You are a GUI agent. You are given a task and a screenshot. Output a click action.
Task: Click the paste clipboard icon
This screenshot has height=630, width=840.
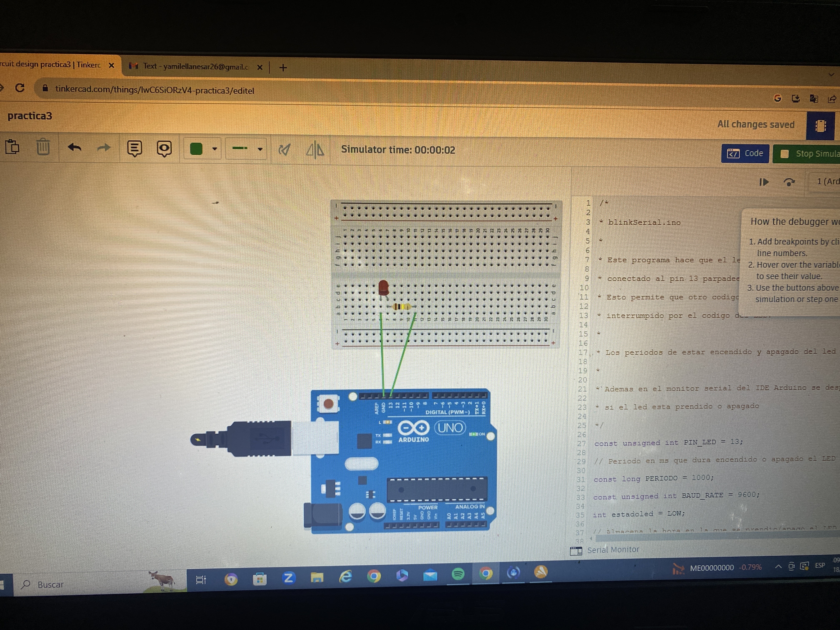pos(12,147)
